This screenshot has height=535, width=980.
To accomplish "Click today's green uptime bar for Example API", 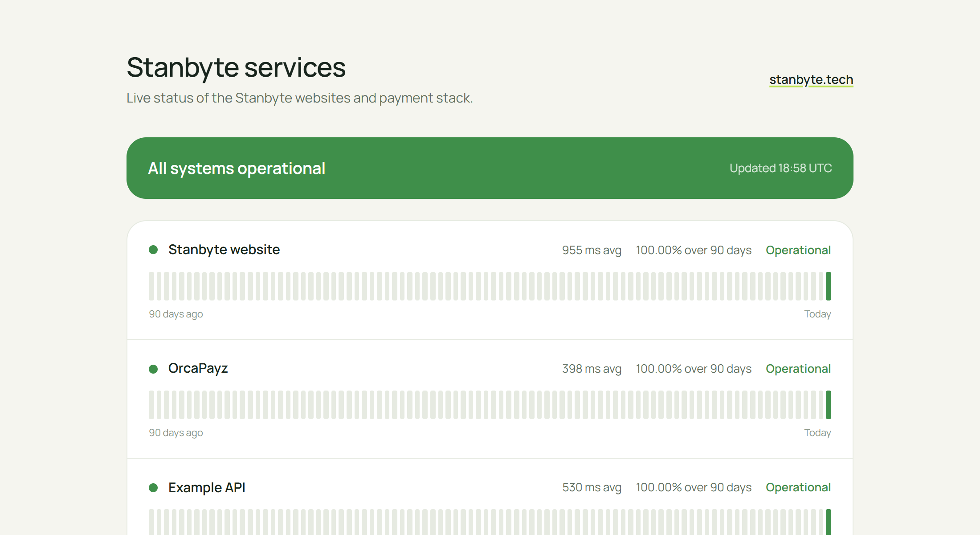I will pyautogui.click(x=829, y=522).
